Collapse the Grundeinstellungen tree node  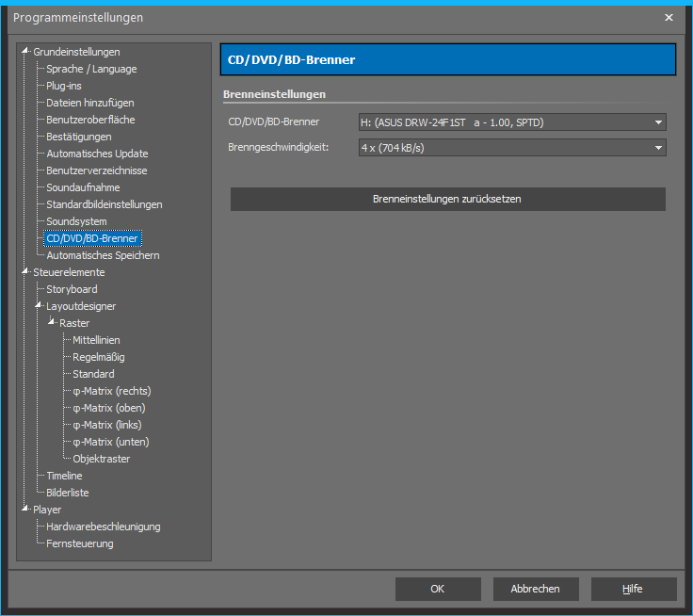26,51
